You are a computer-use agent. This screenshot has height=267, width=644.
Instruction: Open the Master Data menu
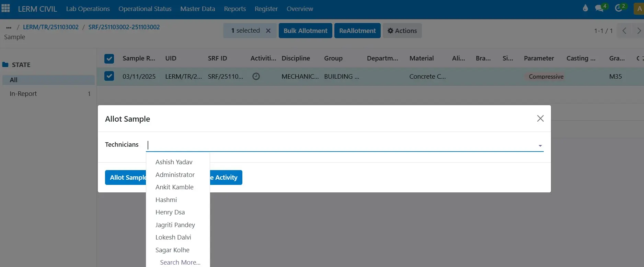[x=197, y=9]
